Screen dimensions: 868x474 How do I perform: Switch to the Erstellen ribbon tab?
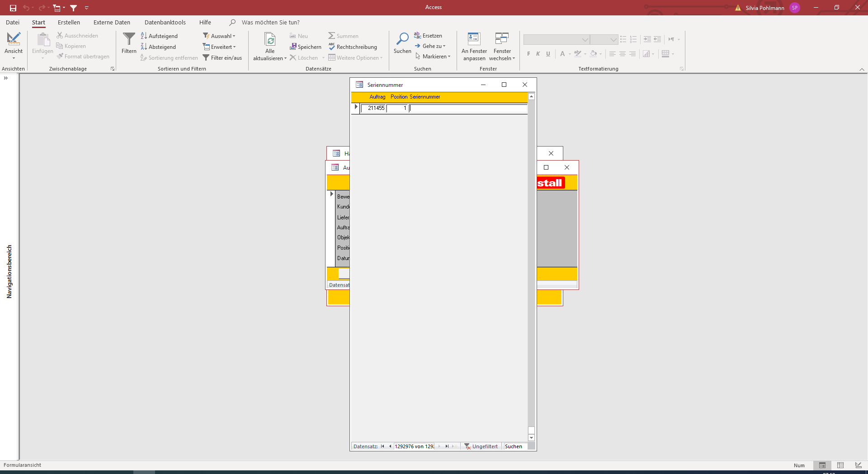[x=69, y=22]
